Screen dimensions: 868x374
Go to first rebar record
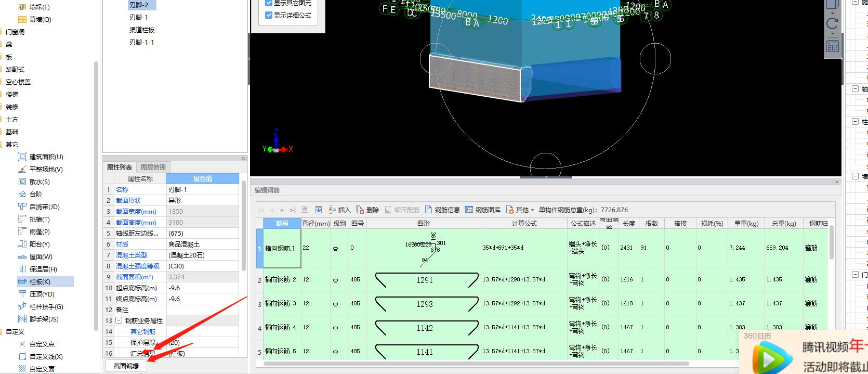tap(261, 210)
